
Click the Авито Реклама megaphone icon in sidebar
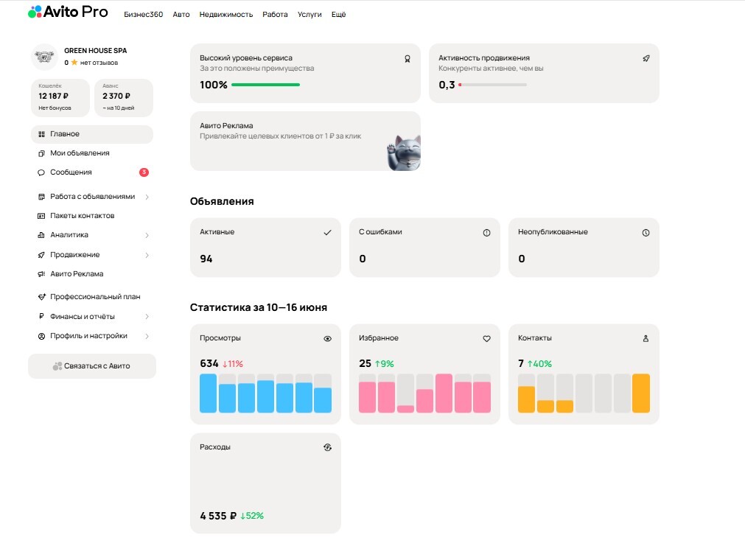(x=41, y=274)
